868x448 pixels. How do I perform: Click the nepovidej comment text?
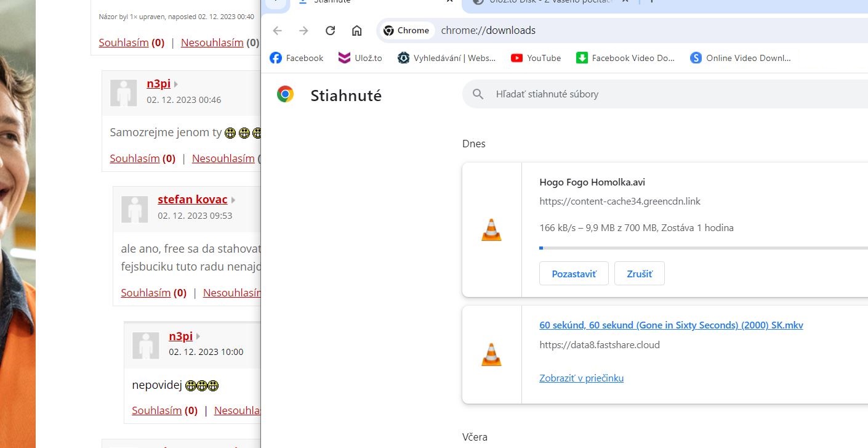158,385
